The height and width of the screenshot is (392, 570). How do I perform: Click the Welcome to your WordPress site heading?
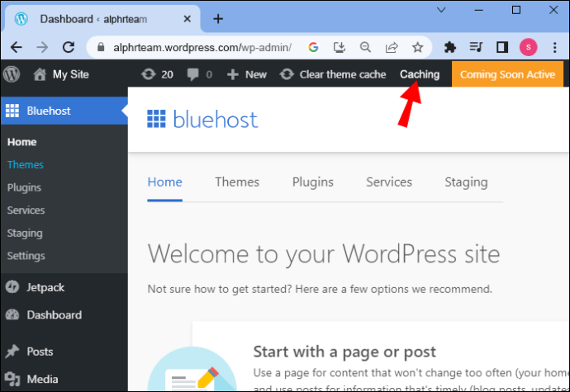click(x=324, y=254)
